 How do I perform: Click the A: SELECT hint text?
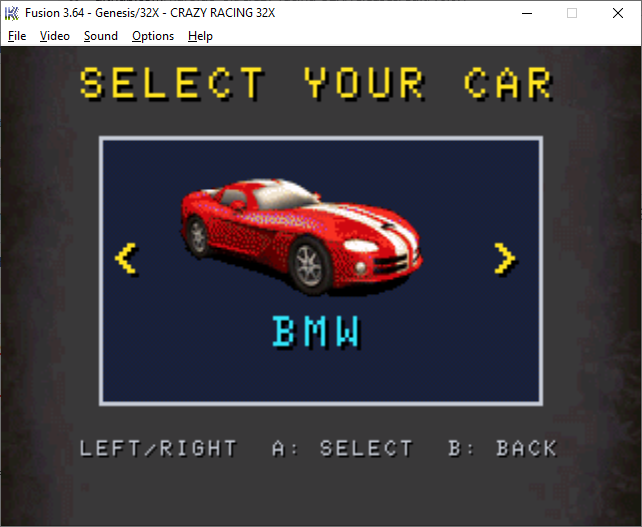click(342, 448)
